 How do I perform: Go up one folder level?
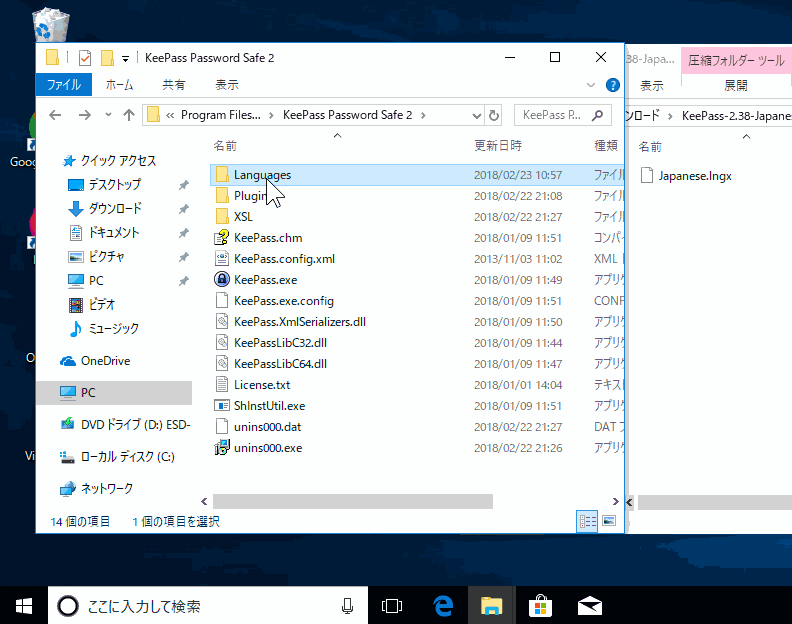129,115
